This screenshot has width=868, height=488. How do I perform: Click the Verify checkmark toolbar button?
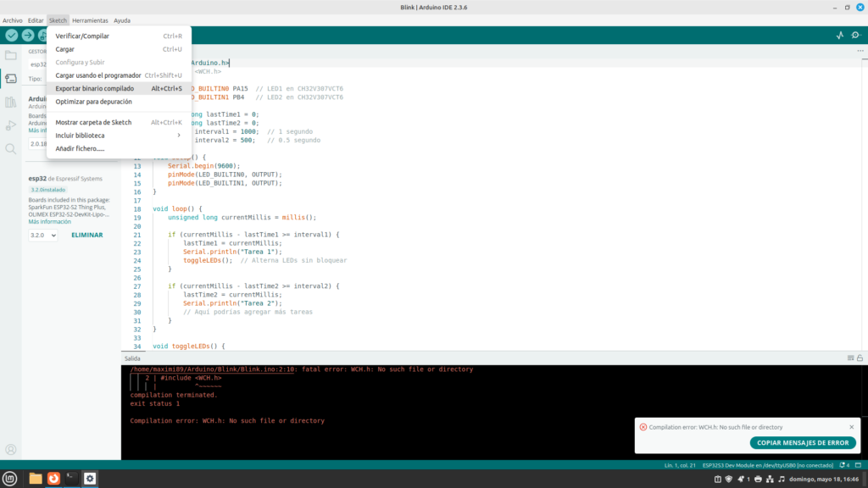11,36
